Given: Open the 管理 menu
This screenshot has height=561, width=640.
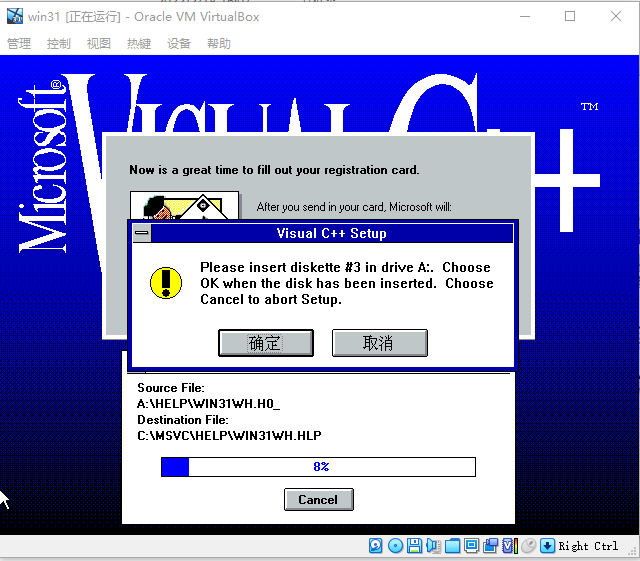Looking at the screenshot, I should pos(19,43).
